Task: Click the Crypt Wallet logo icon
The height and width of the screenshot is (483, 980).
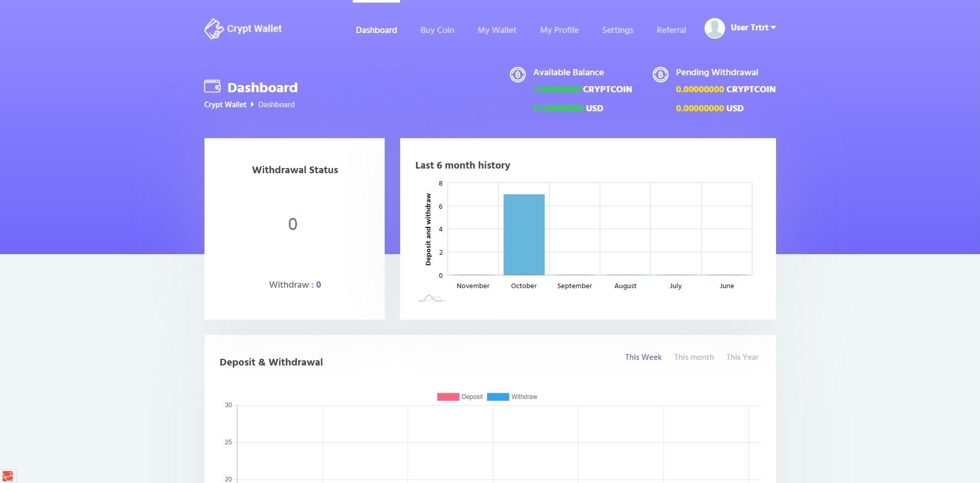Action: [214, 29]
